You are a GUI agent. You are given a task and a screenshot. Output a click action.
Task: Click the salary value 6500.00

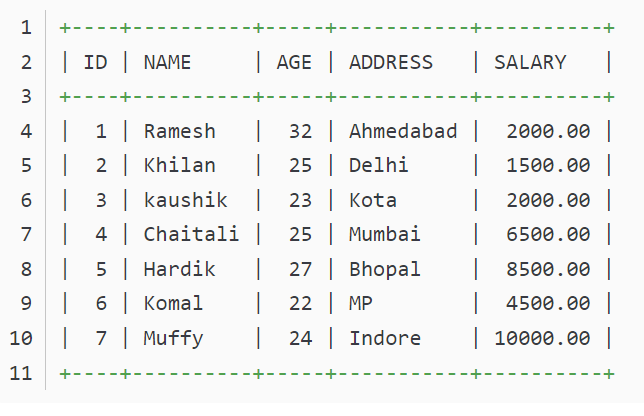point(548,234)
